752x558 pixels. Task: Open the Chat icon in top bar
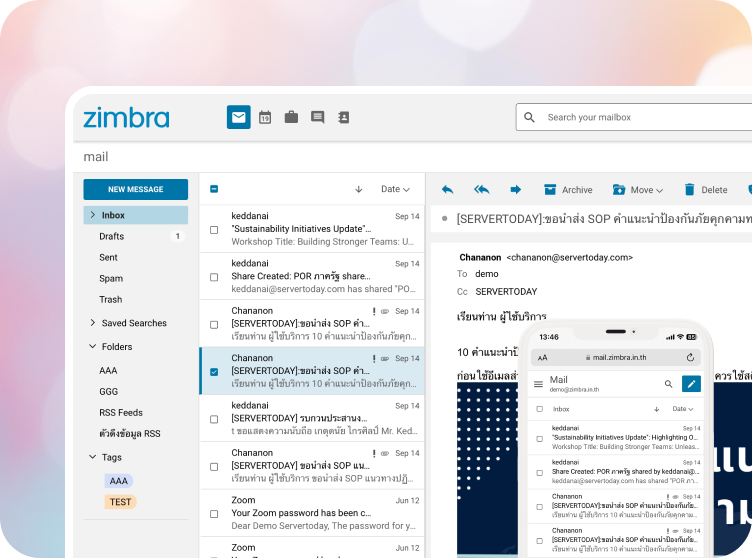[317, 117]
